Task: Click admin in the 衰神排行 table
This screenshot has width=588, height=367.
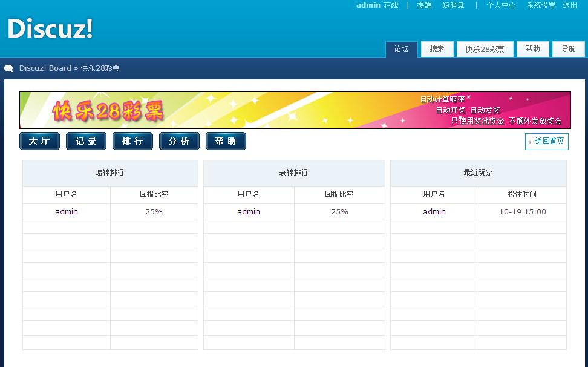Action: (249, 211)
